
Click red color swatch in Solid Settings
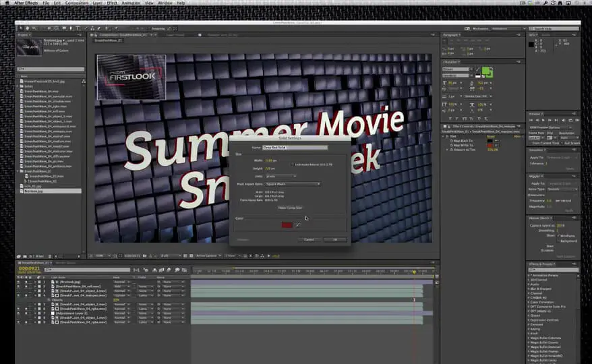pyautogui.click(x=287, y=224)
